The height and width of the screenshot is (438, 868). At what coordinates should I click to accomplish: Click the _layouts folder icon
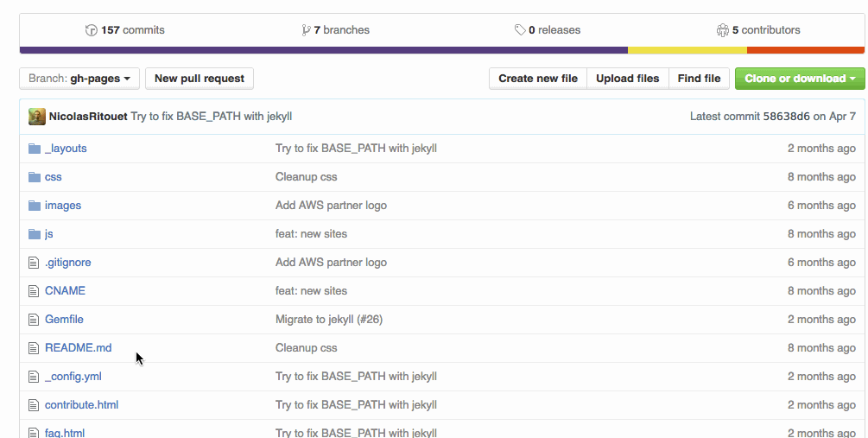tap(35, 149)
